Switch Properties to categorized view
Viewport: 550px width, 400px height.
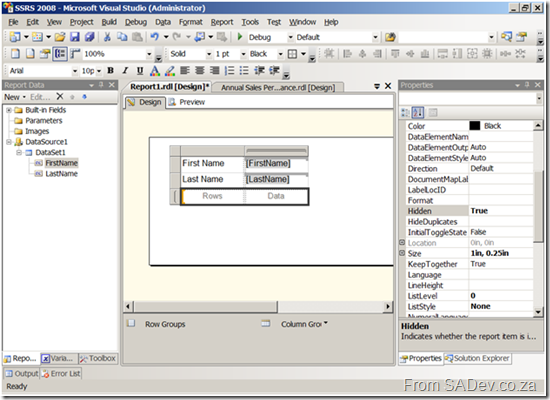point(405,112)
